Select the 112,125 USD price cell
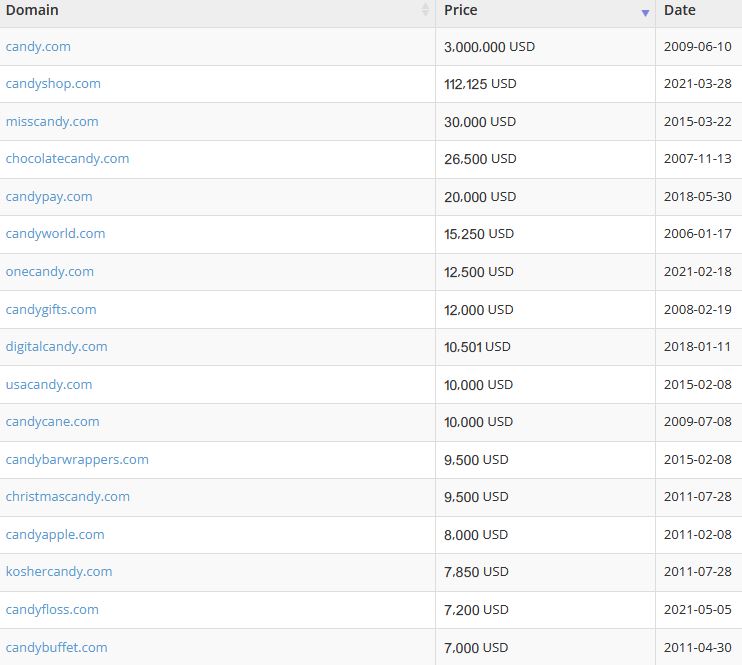The width and height of the screenshot is (742, 665). [x=546, y=84]
